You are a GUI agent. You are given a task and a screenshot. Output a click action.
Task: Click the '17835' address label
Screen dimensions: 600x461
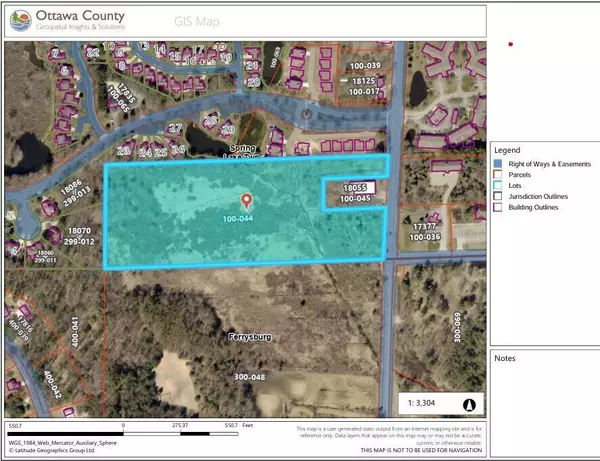127,93
